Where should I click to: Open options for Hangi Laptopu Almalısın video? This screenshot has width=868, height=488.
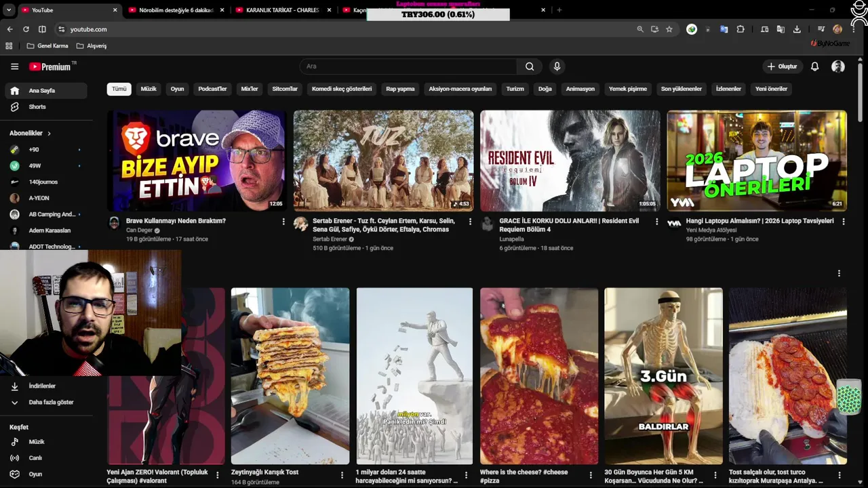point(844,222)
